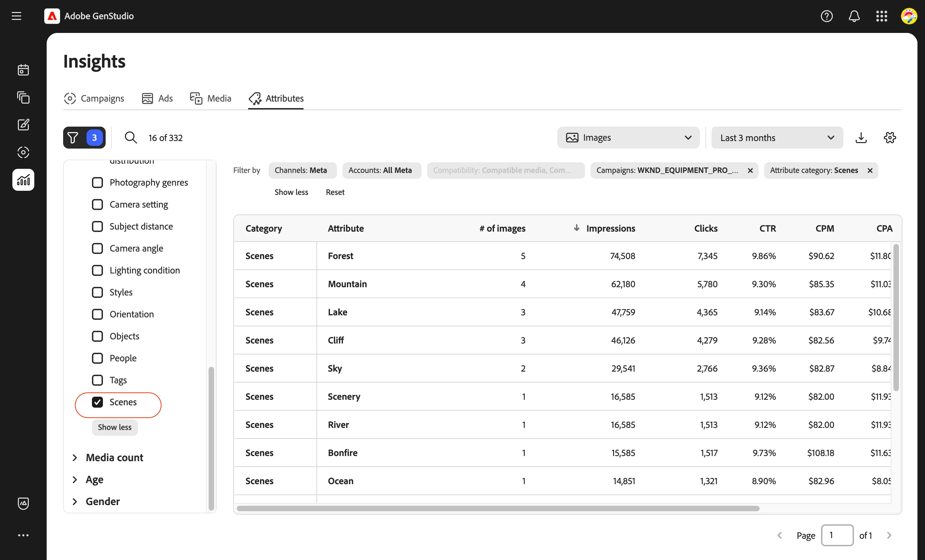Image resolution: width=925 pixels, height=560 pixels.
Task: Open the hamburger navigation menu
Action: tap(16, 16)
